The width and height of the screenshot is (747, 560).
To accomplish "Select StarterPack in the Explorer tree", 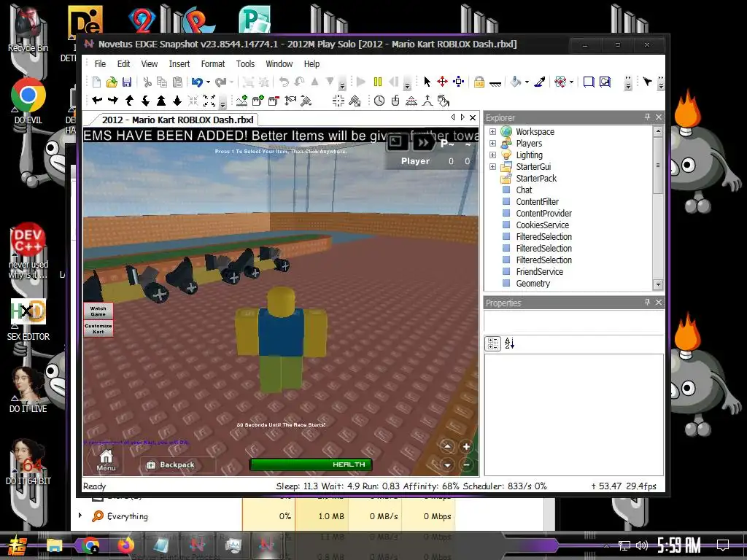I will [x=536, y=179].
